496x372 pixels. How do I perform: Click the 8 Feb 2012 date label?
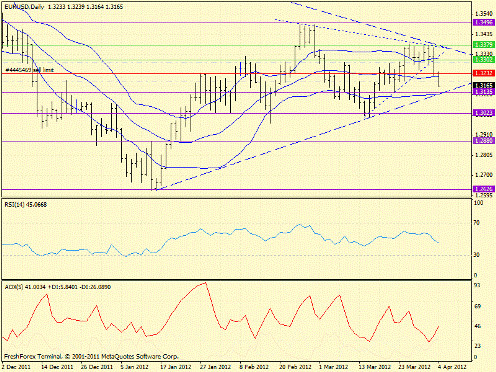click(253, 367)
